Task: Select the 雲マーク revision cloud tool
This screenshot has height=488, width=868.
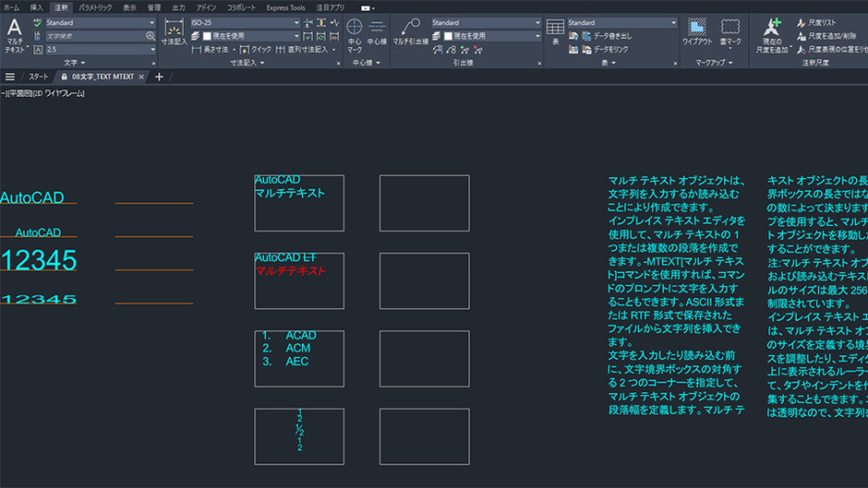Action: [730, 32]
